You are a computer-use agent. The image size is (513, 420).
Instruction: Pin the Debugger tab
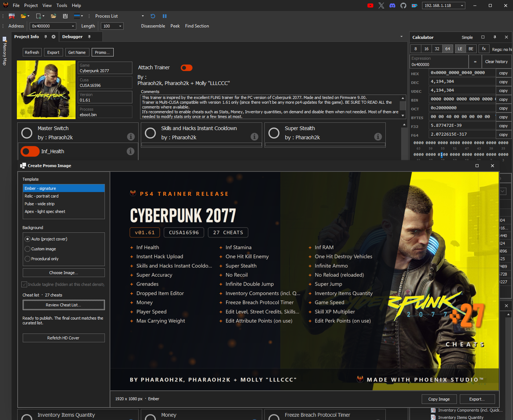(x=89, y=37)
